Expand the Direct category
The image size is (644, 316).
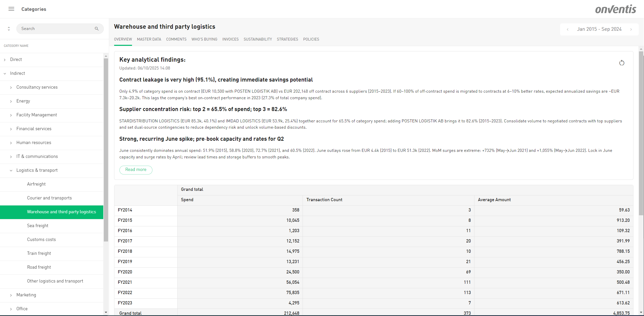5,60
